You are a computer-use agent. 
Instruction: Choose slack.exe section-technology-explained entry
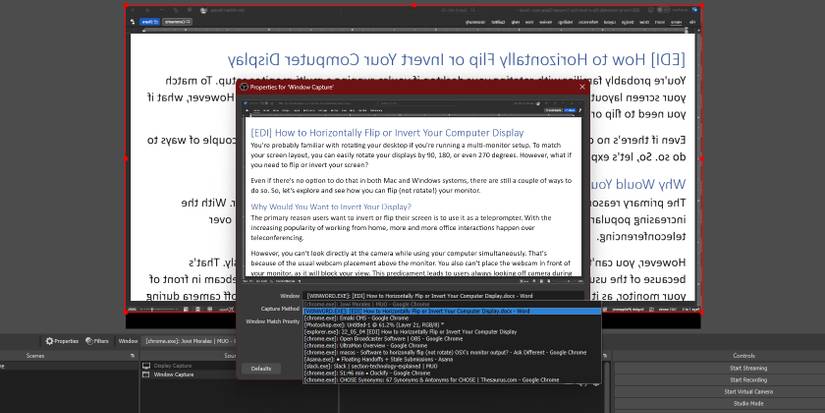pos(452,366)
